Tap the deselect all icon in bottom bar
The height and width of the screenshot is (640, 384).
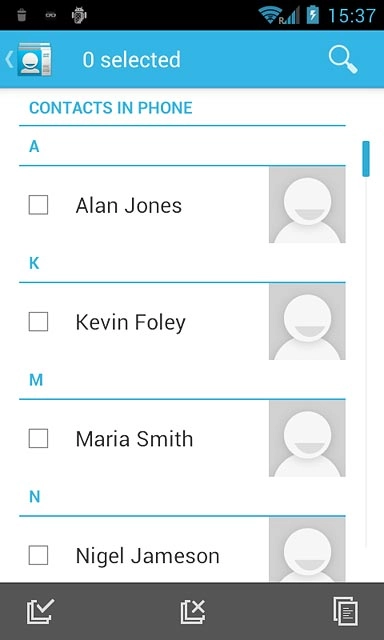(193, 611)
